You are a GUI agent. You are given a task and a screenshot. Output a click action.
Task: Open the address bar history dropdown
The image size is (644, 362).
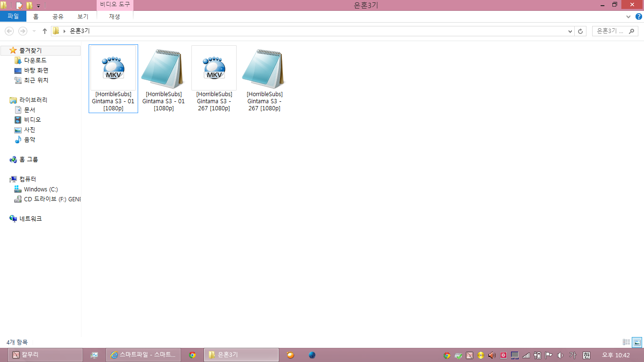pyautogui.click(x=570, y=31)
